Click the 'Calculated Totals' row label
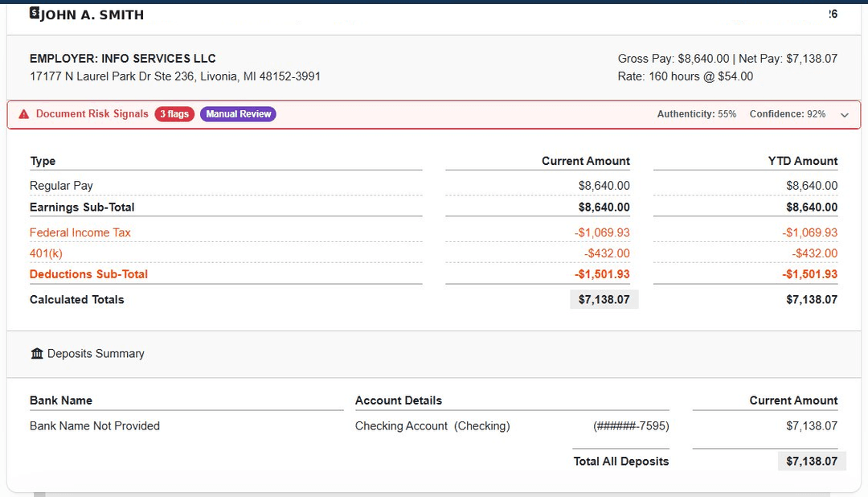 click(77, 300)
